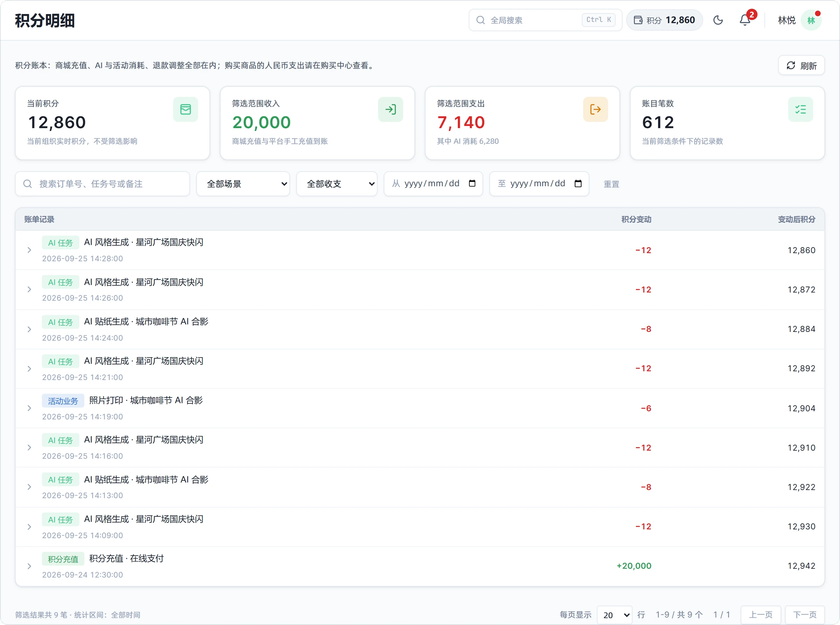The width and height of the screenshot is (840, 625).
Task: Click the 筛选范围收入 income arrow icon
Action: 390,109
